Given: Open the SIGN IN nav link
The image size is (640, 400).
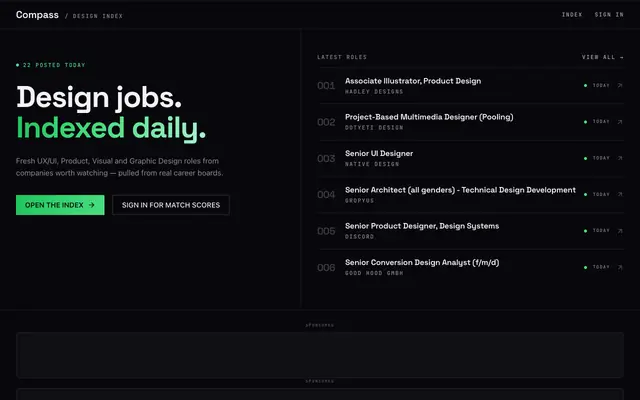Looking at the screenshot, I should (609, 15).
